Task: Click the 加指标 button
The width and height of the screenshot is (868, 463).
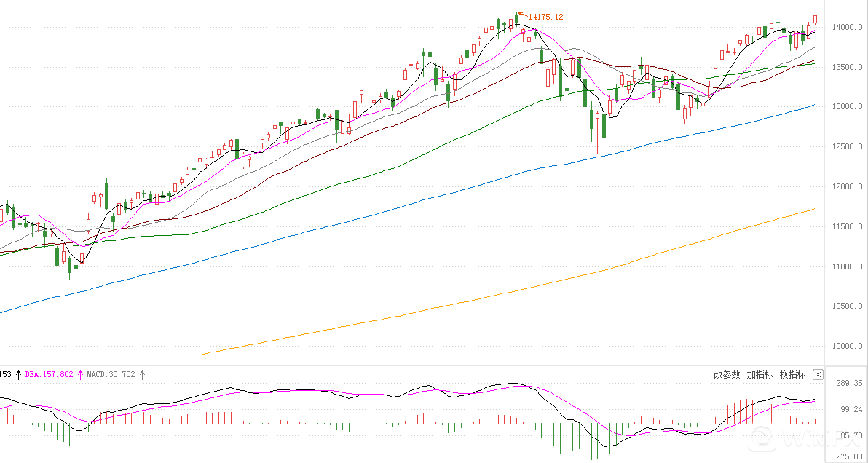Action: click(759, 375)
